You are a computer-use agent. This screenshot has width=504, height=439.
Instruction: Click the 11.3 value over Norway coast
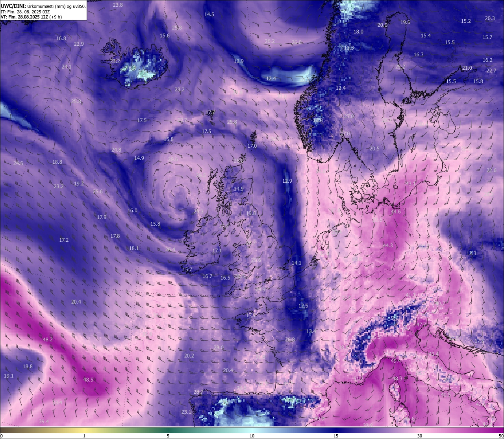pyautogui.click(x=349, y=48)
